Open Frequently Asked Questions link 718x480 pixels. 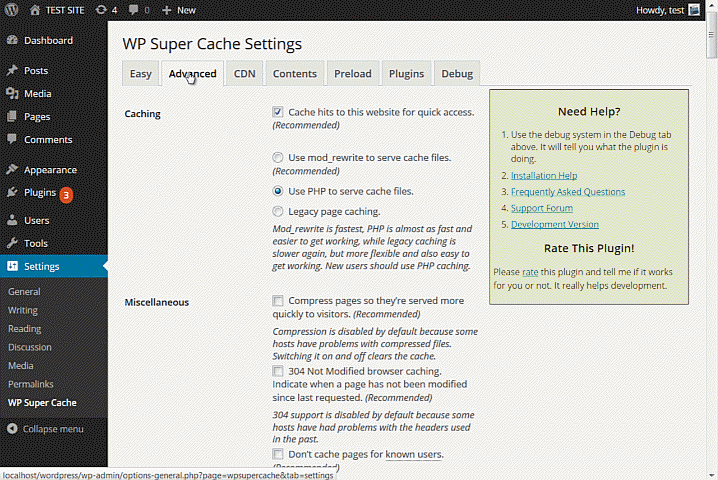tap(568, 191)
